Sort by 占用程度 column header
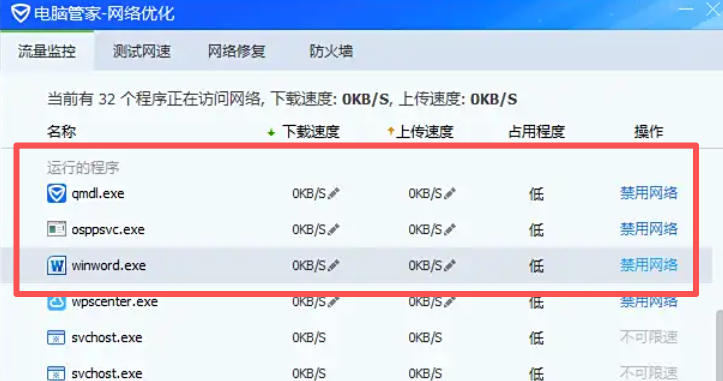 pyautogui.click(x=536, y=132)
